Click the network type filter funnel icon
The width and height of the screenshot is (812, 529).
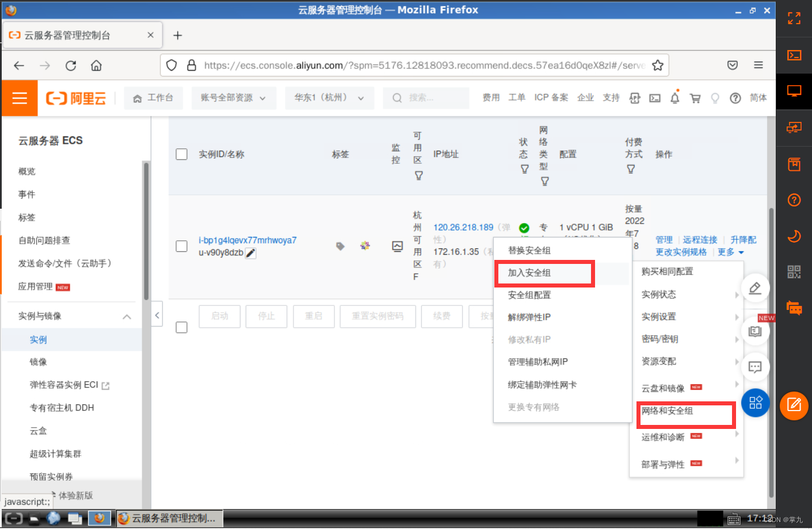point(545,181)
